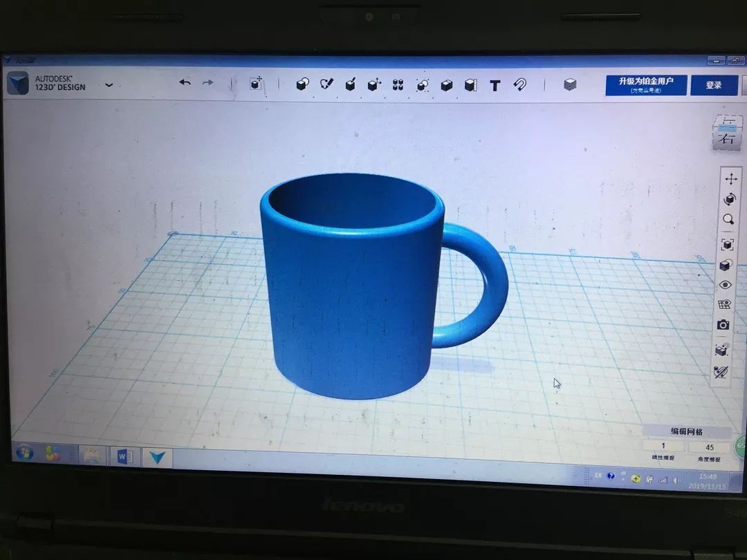Select the Orbit view tool
This screenshot has height=560, width=747.
[x=729, y=199]
